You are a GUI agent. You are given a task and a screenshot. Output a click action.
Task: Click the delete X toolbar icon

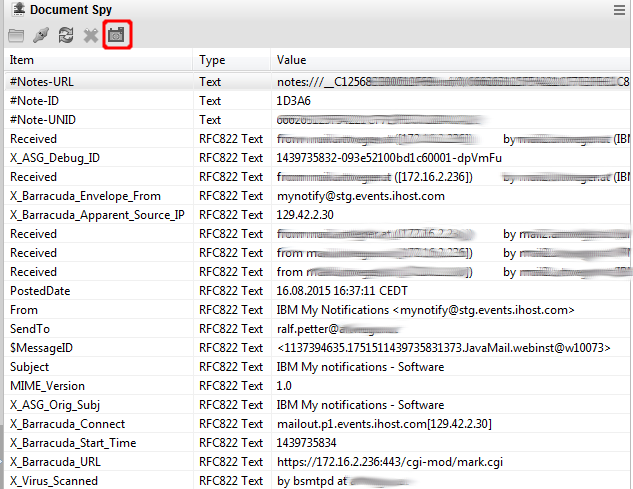pyautogui.click(x=91, y=35)
